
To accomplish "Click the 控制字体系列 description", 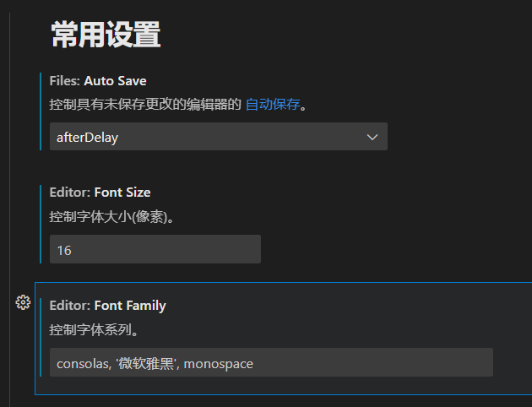I will point(94,329).
